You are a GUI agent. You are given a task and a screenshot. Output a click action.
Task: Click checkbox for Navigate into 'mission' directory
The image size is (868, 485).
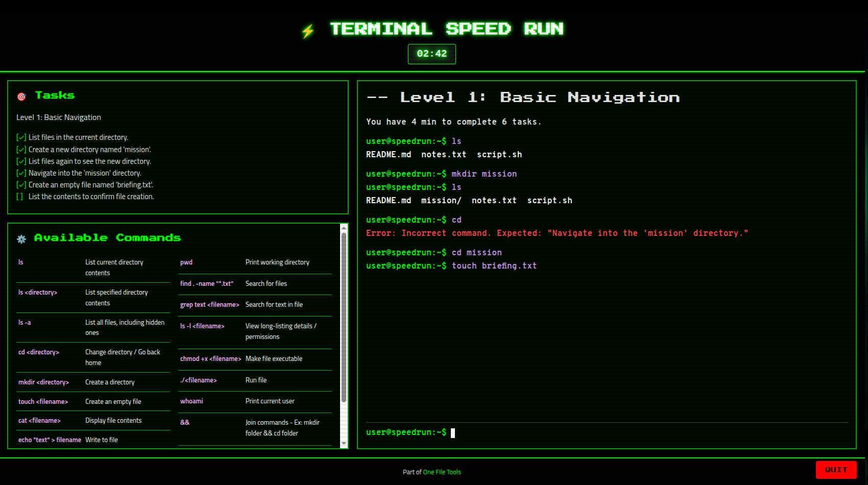click(x=21, y=173)
